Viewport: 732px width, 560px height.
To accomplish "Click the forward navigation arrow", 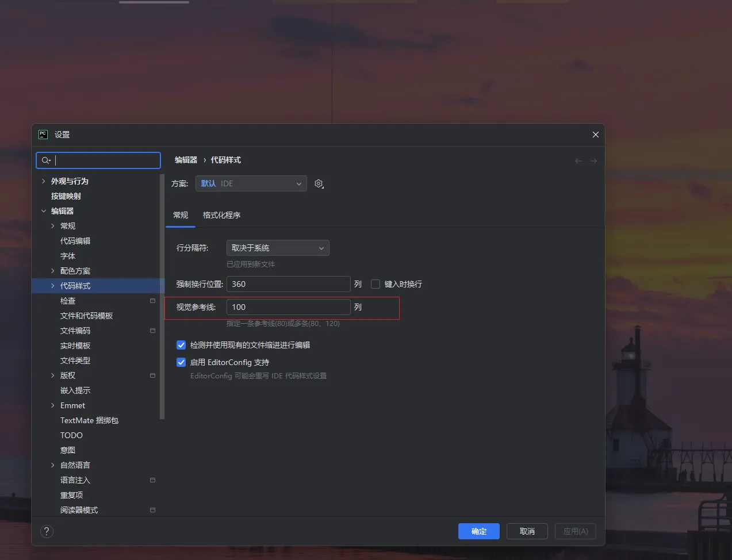I will [593, 161].
